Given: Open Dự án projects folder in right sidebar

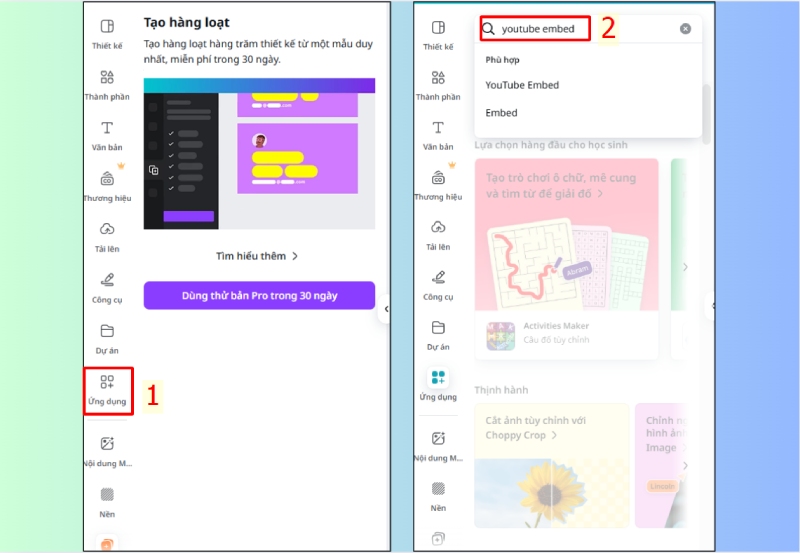Looking at the screenshot, I should [x=438, y=336].
